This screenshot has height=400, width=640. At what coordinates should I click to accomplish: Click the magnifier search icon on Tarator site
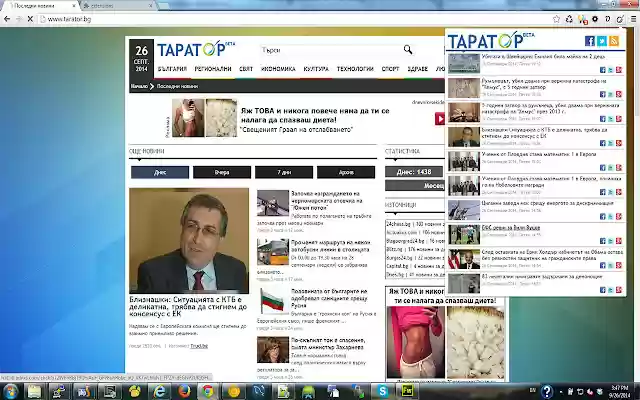pyautogui.click(x=408, y=50)
